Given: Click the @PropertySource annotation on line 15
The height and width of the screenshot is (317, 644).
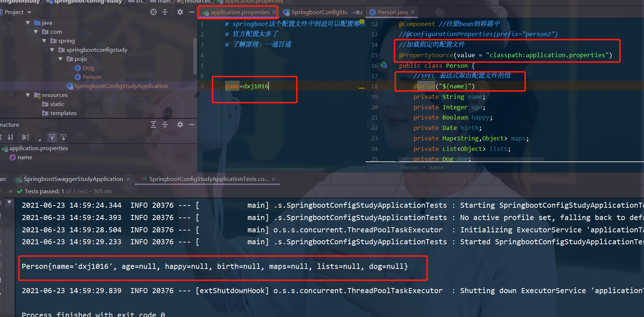Looking at the screenshot, I should [x=426, y=55].
